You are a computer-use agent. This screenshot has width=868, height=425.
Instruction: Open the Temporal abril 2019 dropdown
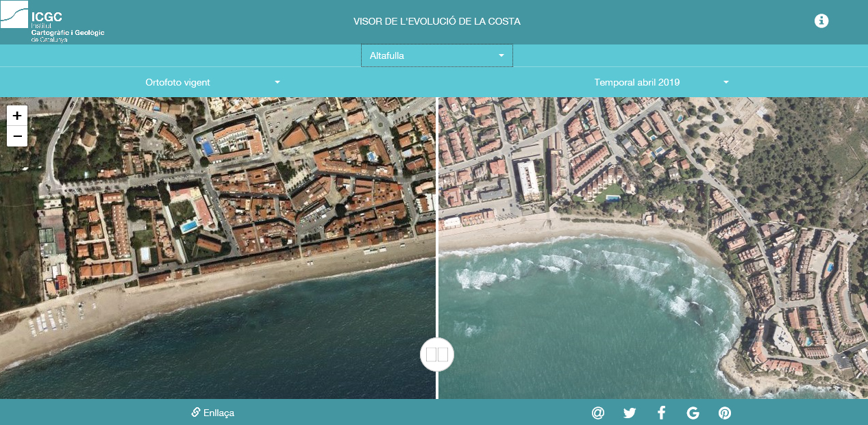coord(662,82)
